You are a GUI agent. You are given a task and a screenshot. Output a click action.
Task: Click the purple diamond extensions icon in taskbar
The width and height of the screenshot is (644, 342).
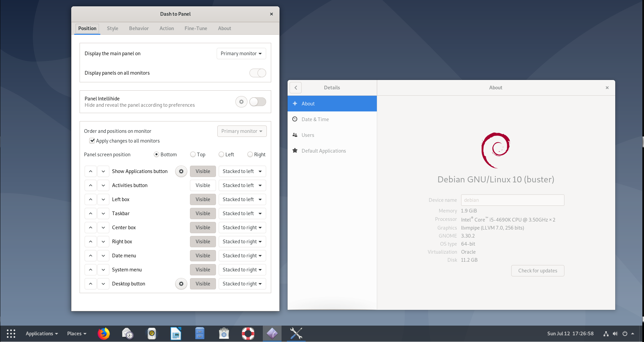click(272, 334)
